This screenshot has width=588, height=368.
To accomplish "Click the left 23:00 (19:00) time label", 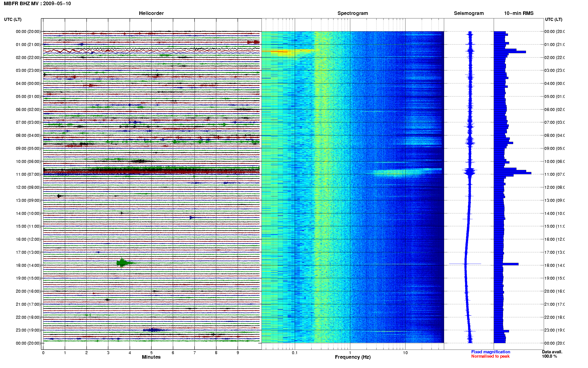I will coord(28,330).
